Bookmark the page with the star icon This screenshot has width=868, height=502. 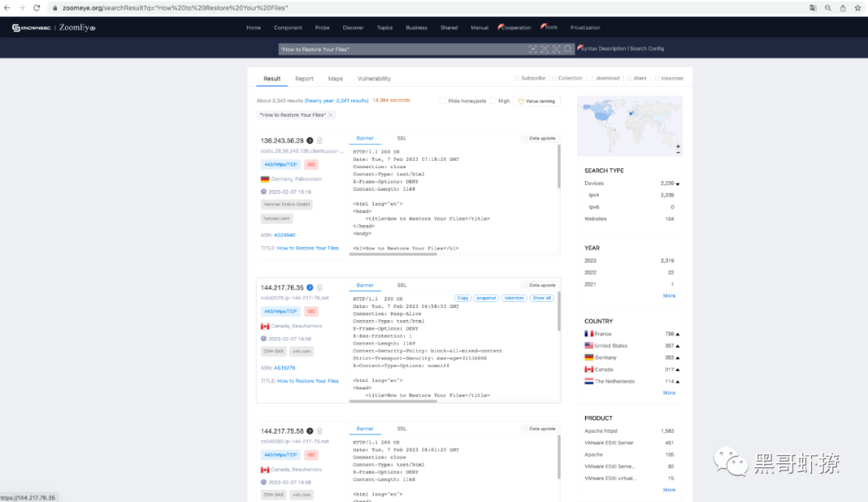pyautogui.click(x=858, y=8)
